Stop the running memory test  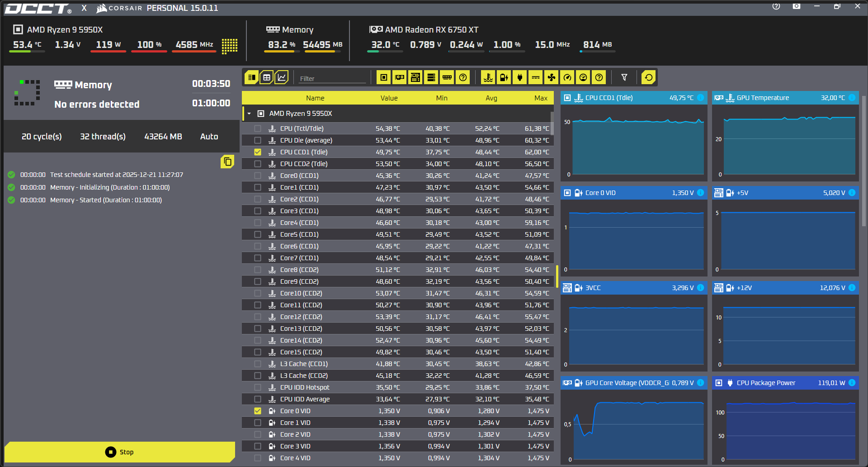(120, 452)
